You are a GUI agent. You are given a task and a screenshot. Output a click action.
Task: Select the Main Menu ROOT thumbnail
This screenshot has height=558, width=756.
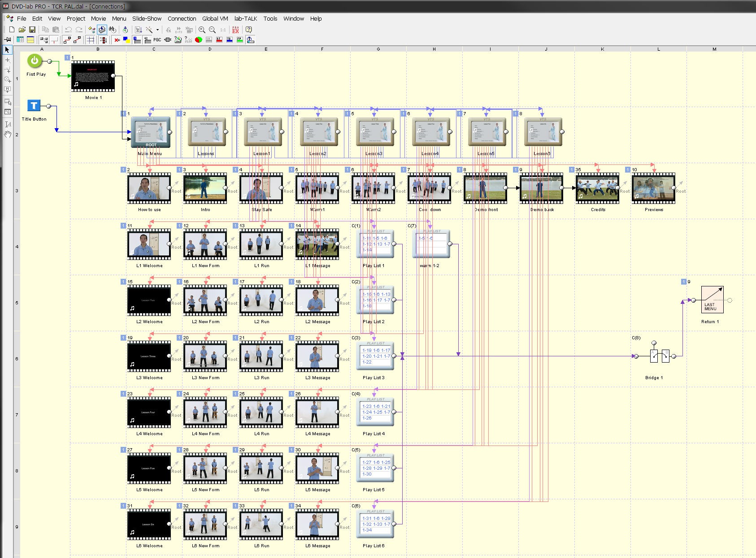click(x=151, y=132)
